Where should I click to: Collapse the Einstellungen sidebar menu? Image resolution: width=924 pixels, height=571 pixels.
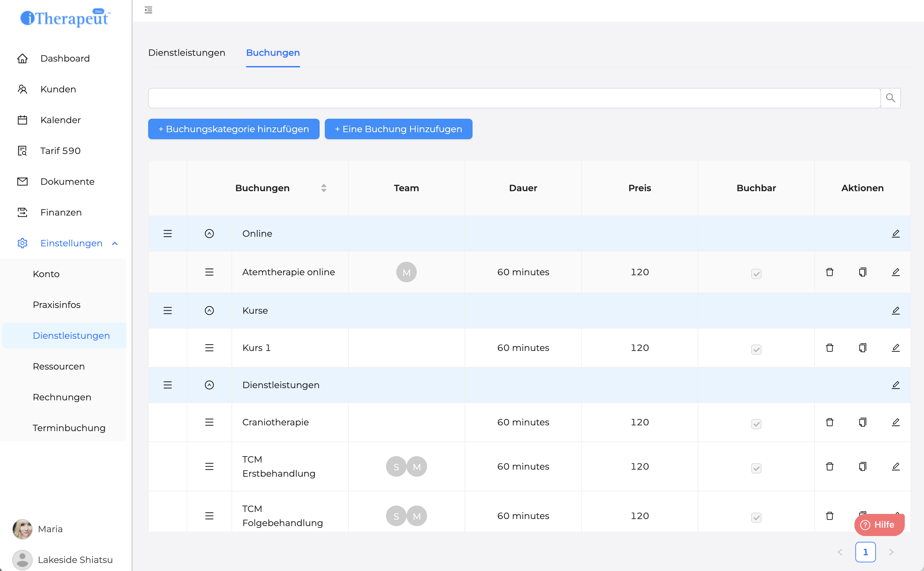click(71, 243)
